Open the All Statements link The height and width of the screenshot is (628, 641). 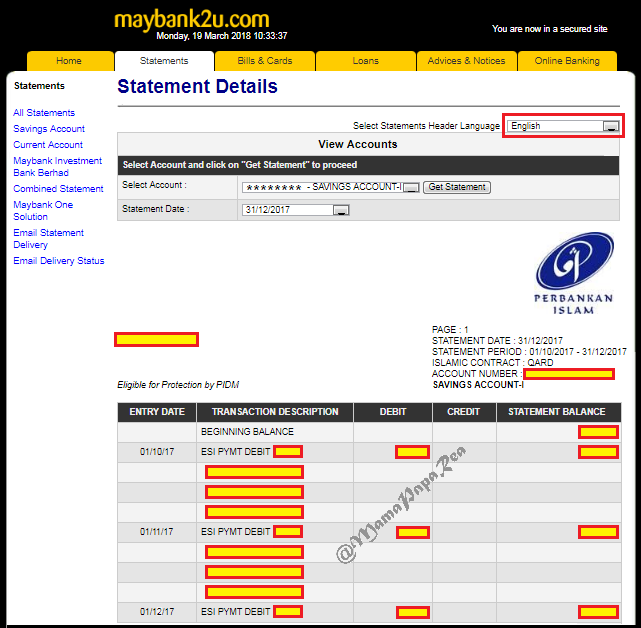pyautogui.click(x=44, y=112)
